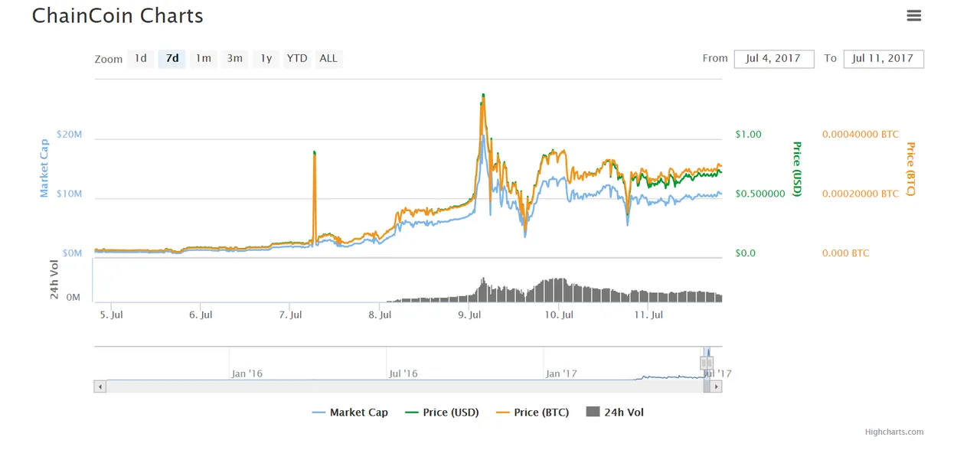Click the $10M market cap label

(69, 194)
